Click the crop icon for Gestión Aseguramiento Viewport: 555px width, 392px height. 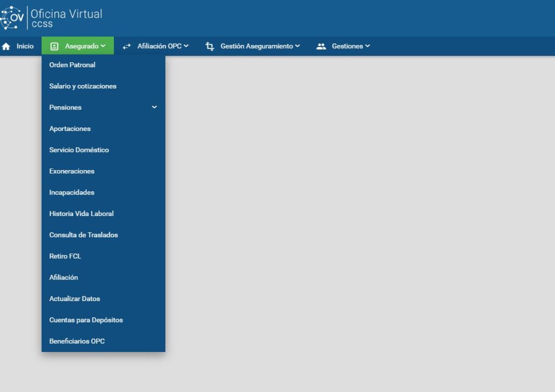pyautogui.click(x=210, y=47)
